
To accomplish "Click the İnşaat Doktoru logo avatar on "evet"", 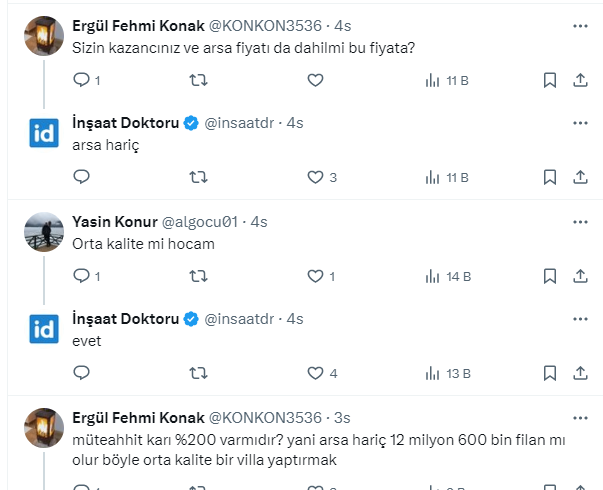I will [x=44, y=329].
